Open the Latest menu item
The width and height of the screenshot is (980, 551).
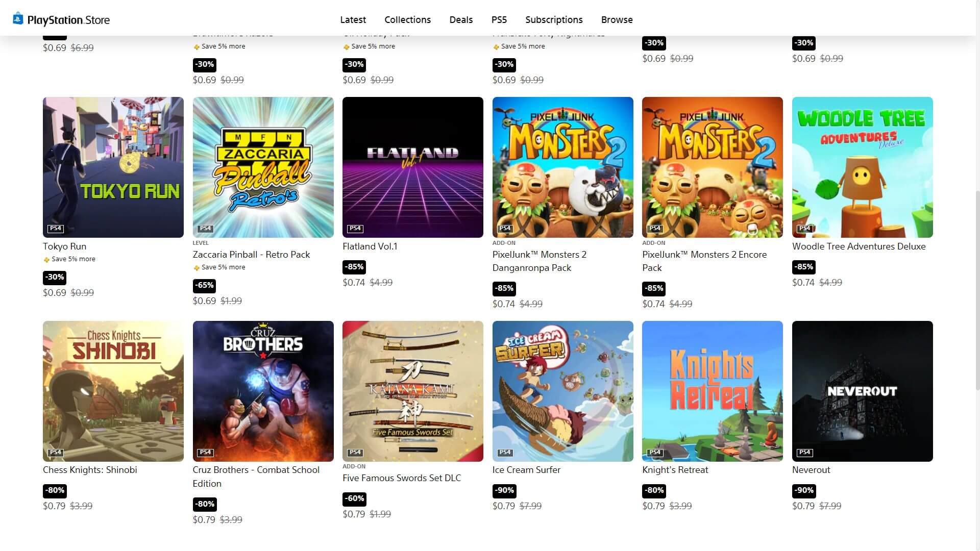tap(353, 19)
